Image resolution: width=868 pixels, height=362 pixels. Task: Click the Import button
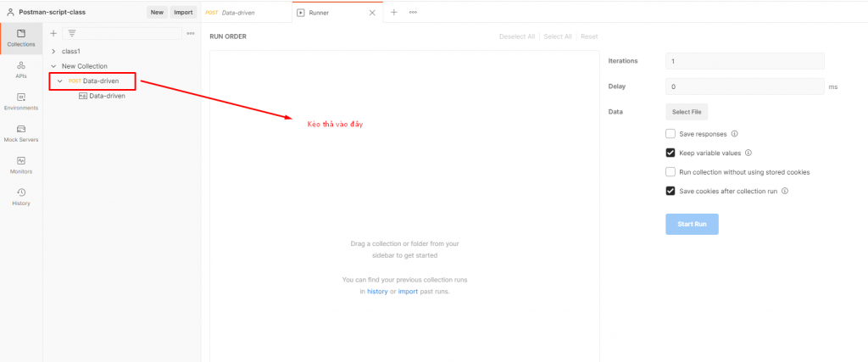(x=183, y=12)
